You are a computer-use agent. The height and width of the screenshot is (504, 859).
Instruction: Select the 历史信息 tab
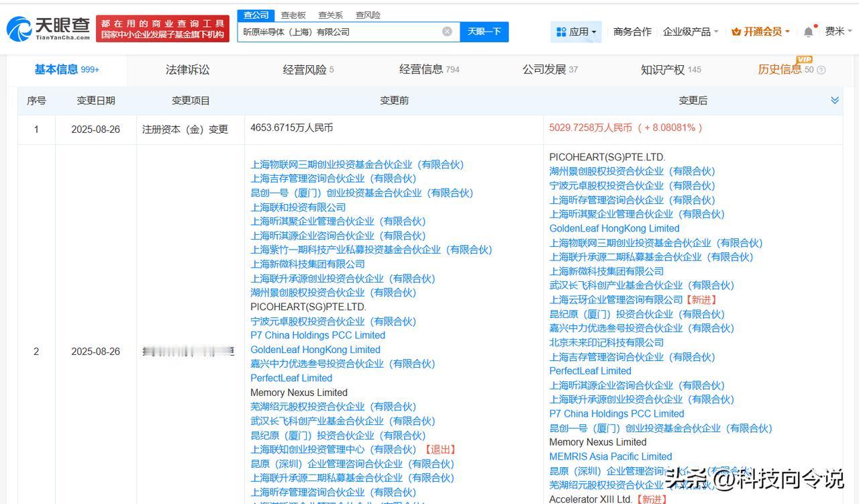tap(785, 69)
